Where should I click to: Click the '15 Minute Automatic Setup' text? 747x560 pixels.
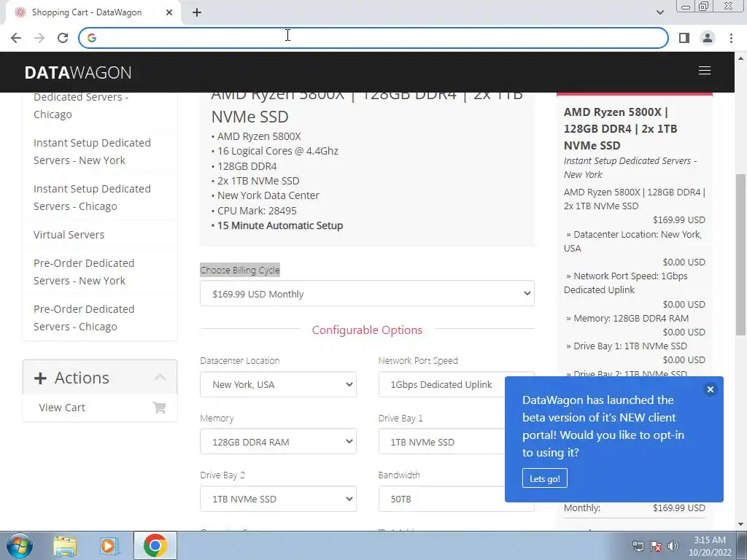point(279,226)
